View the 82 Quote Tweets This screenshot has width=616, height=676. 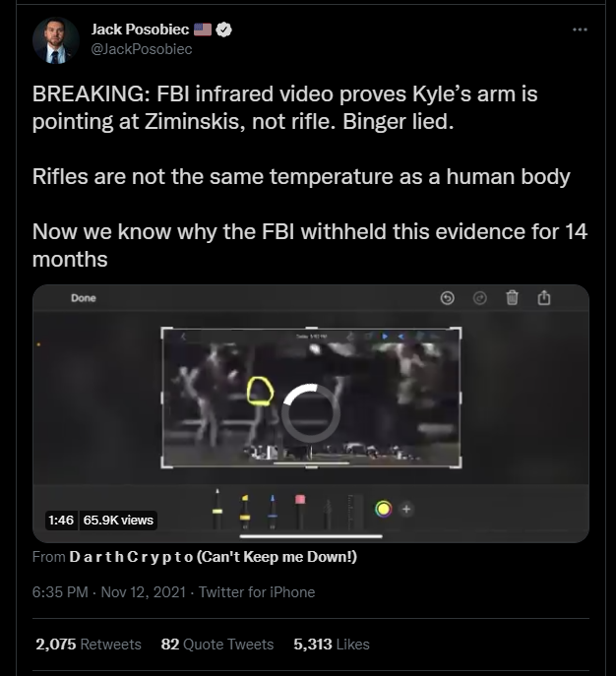pyautogui.click(x=217, y=645)
